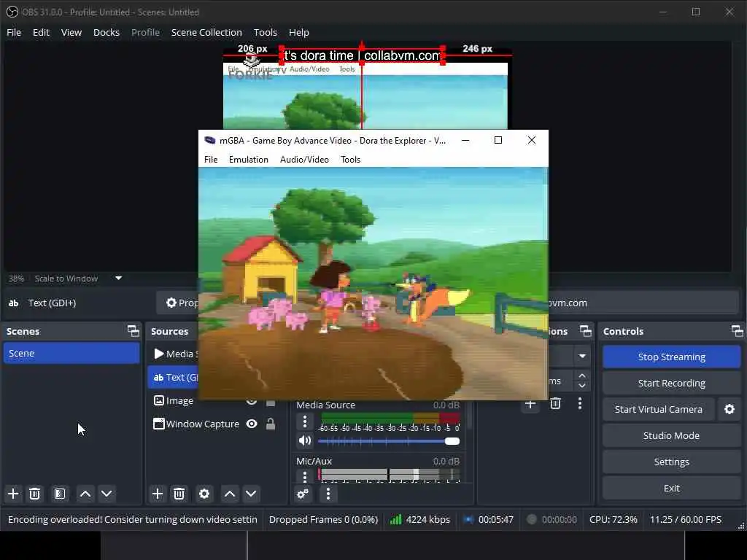The image size is (747, 560).
Task: Mute the Media Source speaker icon
Action: pyautogui.click(x=305, y=441)
